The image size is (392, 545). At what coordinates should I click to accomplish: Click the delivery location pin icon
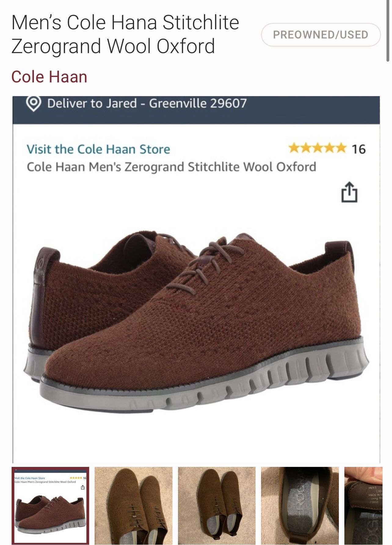pos(34,104)
